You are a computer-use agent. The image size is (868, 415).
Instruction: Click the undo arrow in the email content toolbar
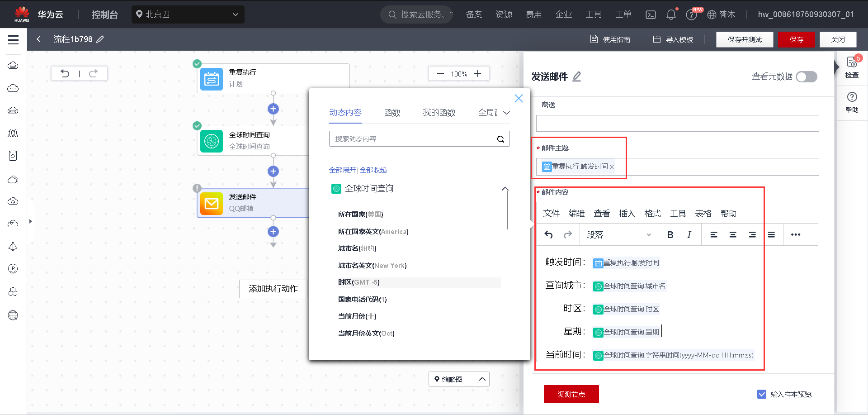coord(548,234)
